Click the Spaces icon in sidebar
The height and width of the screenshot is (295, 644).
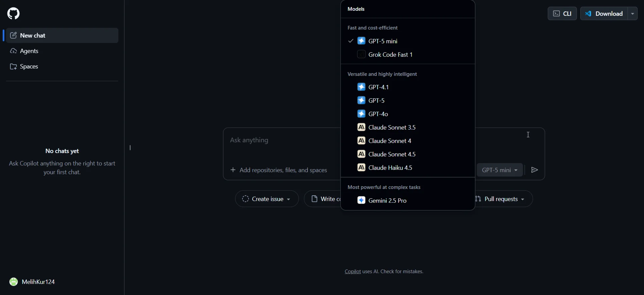(x=13, y=66)
